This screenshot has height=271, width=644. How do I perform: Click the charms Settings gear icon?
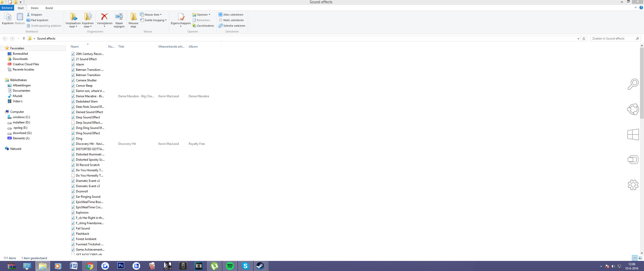(x=633, y=185)
